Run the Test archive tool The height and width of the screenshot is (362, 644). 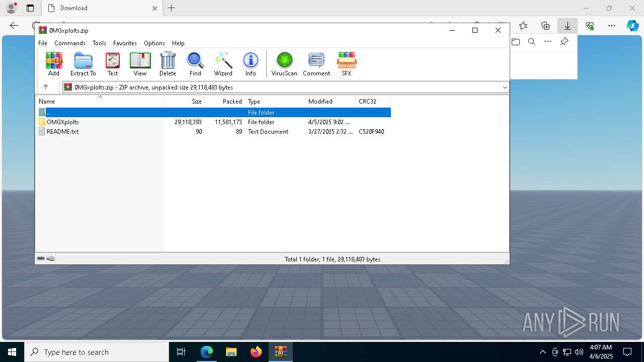click(113, 64)
